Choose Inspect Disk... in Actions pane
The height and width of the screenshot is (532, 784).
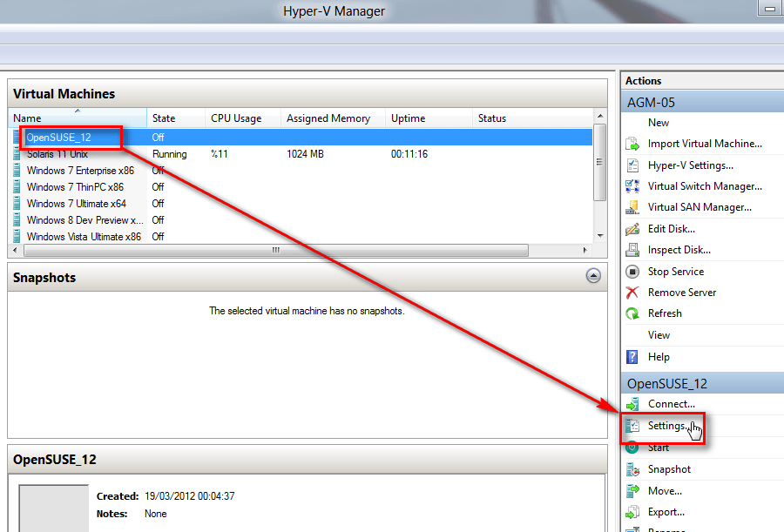[x=679, y=250]
